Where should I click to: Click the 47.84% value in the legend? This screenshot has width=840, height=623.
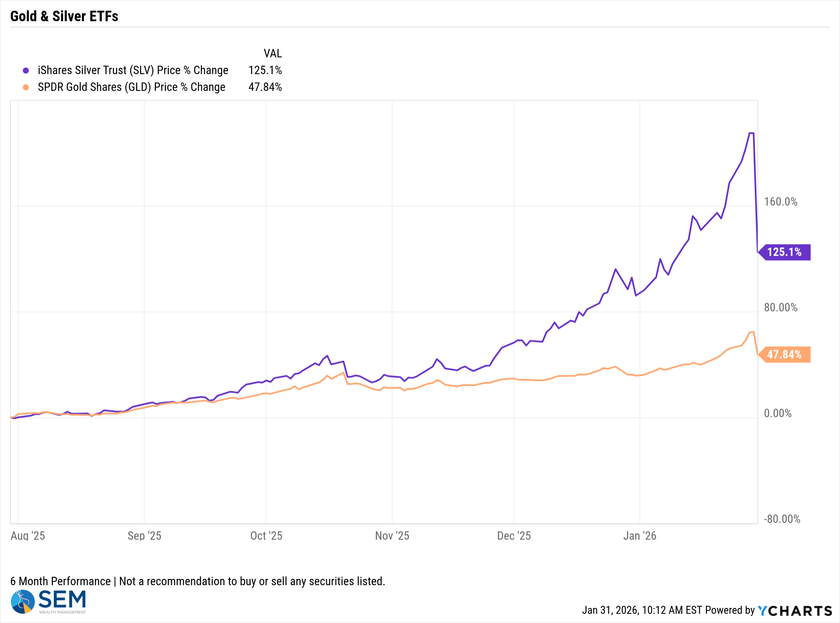265,87
